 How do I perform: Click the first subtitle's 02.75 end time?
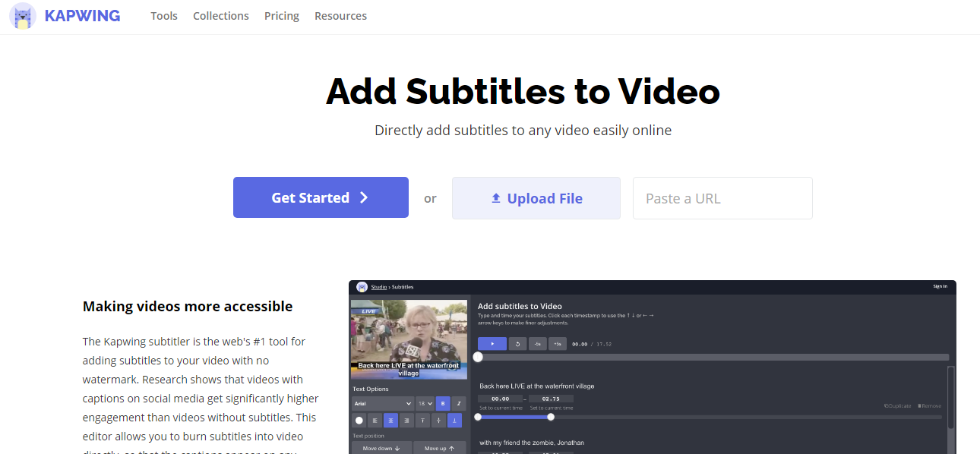tap(551, 399)
